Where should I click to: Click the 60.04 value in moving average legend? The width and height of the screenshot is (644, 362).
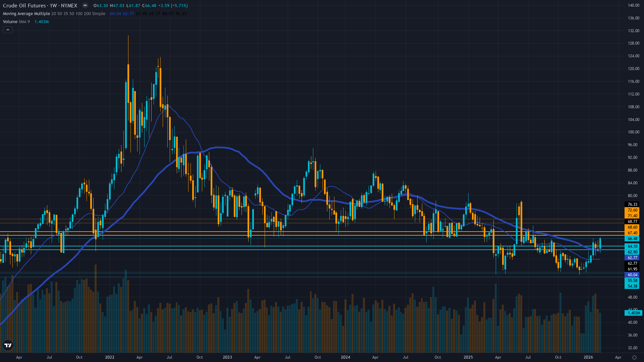[115, 14]
